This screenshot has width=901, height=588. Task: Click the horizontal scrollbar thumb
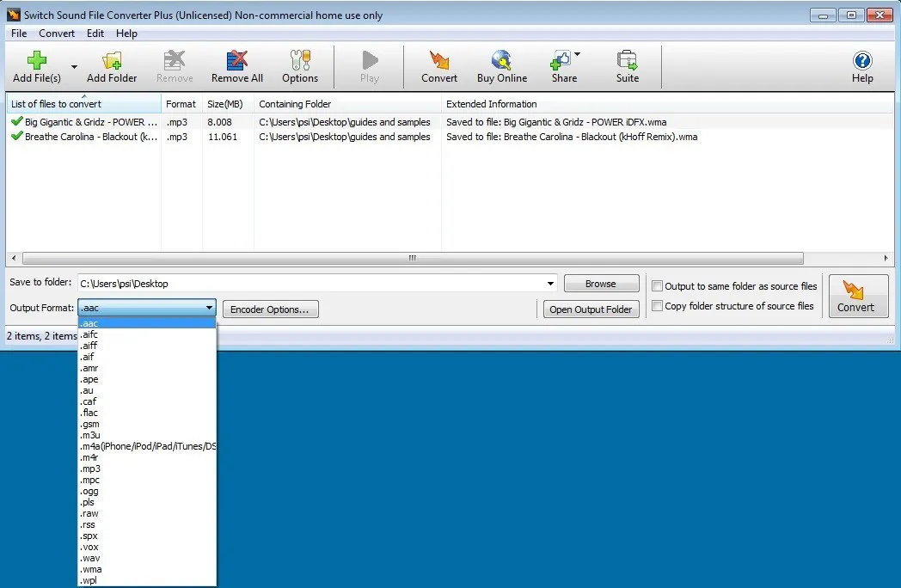point(413,258)
